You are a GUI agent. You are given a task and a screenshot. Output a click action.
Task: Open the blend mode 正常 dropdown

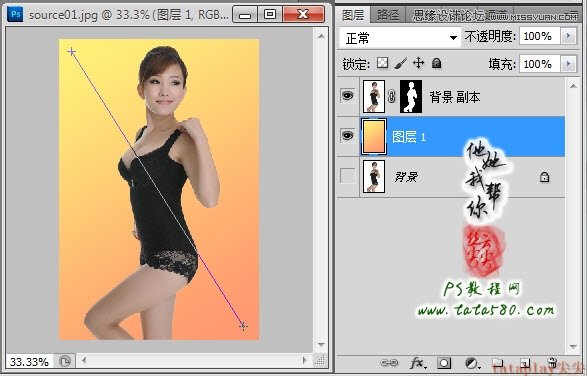coord(400,37)
